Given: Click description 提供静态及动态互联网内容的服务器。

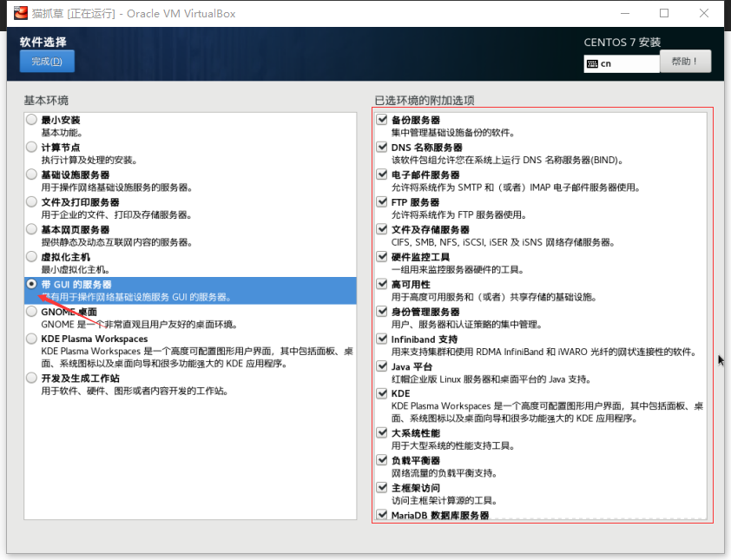Looking at the screenshot, I should [117, 242].
